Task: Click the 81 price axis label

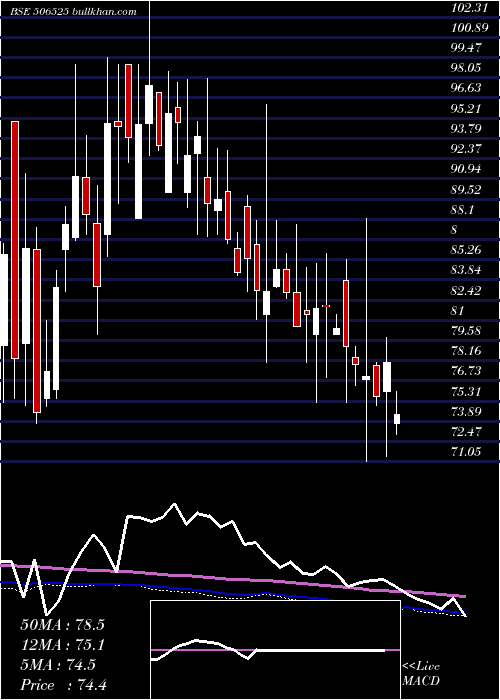Action: pyautogui.click(x=458, y=311)
